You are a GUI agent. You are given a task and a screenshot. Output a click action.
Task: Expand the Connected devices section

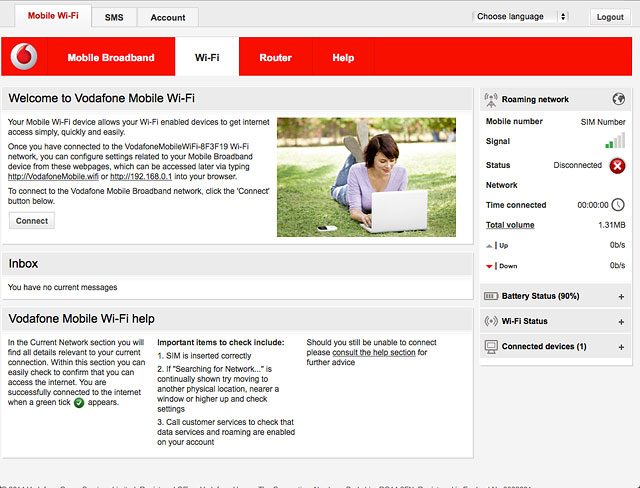pos(621,347)
